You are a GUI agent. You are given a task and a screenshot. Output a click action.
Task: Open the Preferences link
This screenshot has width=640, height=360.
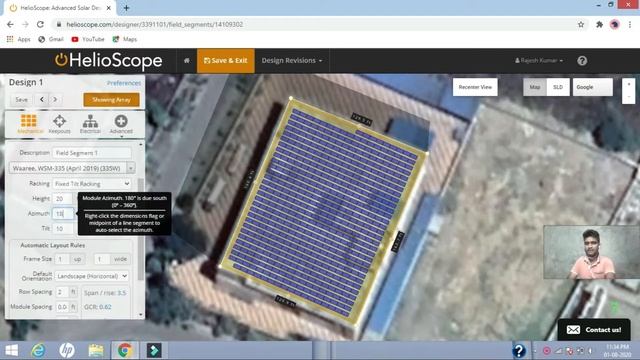pos(124,83)
